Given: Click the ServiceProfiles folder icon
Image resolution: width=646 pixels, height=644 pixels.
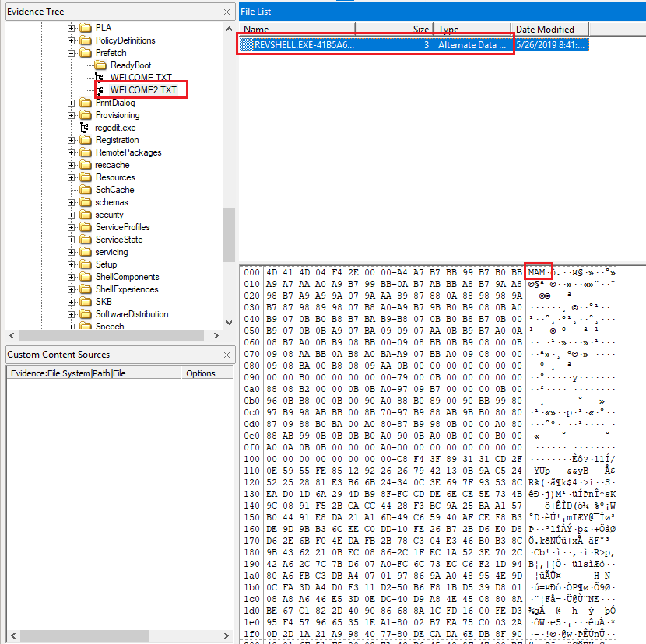Looking at the screenshot, I should coord(86,227).
